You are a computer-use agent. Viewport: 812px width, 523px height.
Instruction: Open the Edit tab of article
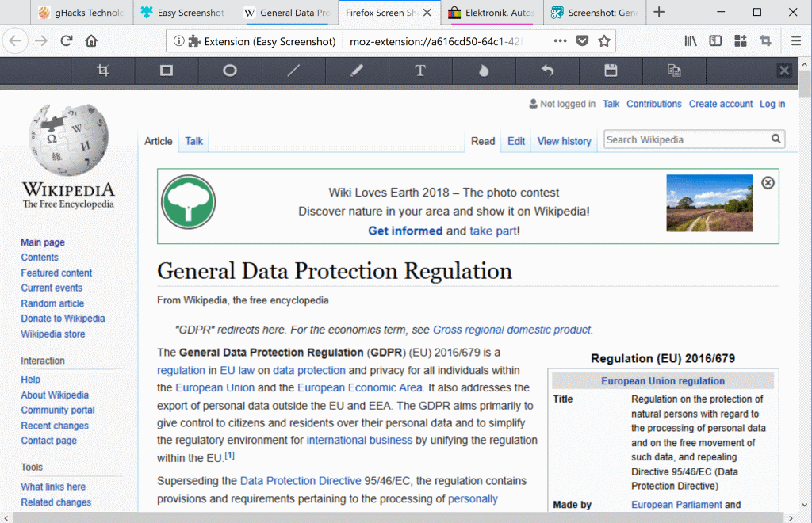[x=515, y=141]
